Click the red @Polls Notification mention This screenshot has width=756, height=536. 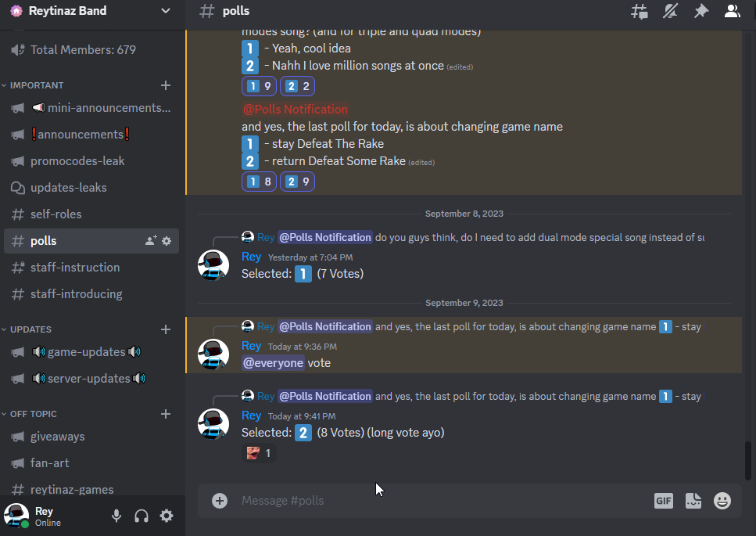tap(295, 110)
